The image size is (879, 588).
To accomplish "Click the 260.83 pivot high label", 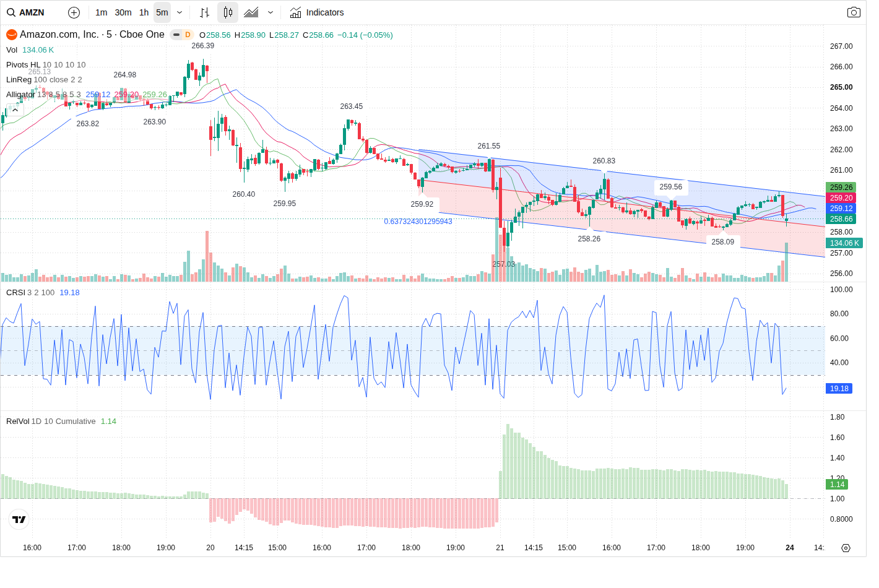I will tap(604, 161).
